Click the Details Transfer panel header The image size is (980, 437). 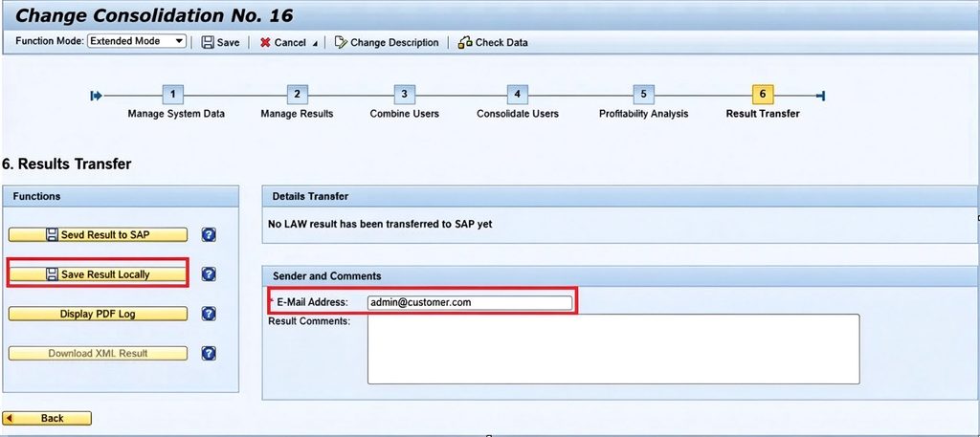click(620, 196)
